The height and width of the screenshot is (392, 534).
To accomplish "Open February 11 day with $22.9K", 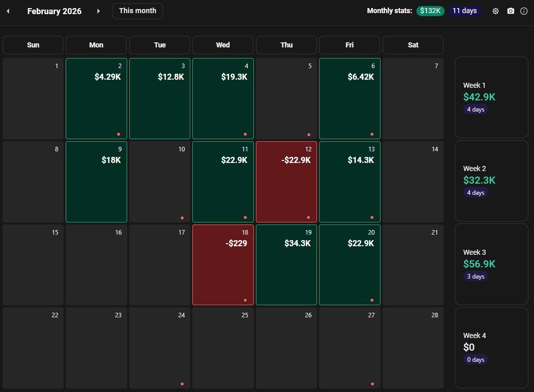I will point(223,182).
